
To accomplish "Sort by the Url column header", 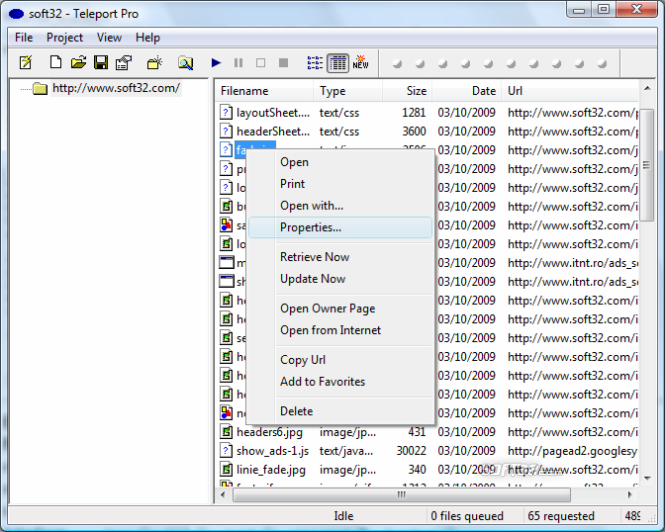I will pyautogui.click(x=570, y=91).
